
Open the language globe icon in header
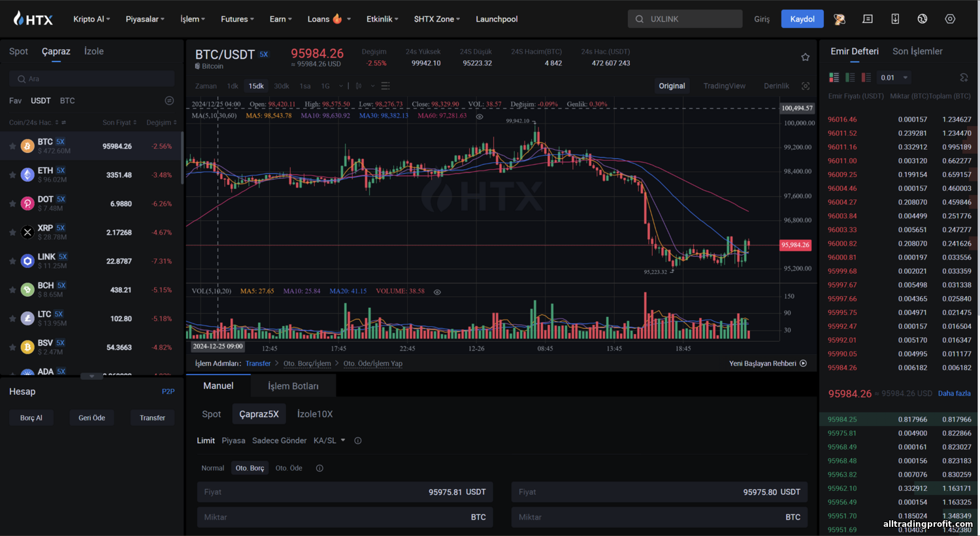point(922,19)
